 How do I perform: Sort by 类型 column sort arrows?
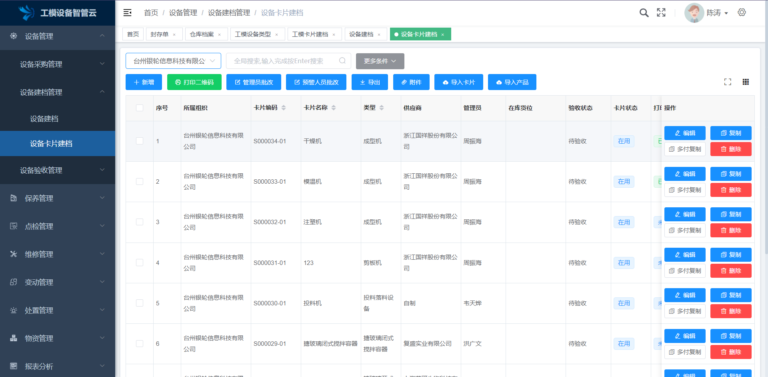pos(382,108)
